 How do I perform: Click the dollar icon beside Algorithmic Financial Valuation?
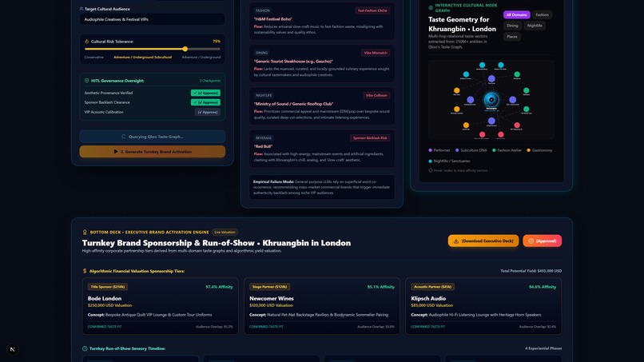pos(85,271)
